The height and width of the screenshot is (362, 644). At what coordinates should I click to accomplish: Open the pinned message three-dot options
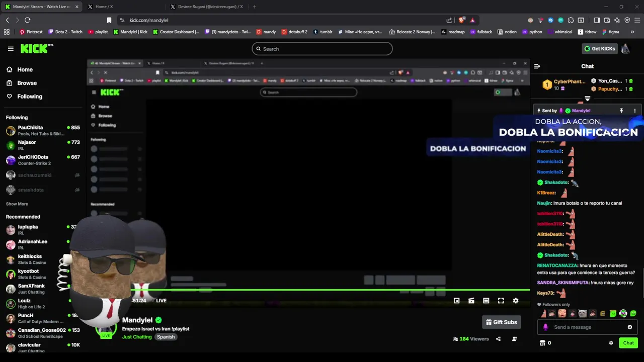point(634,111)
